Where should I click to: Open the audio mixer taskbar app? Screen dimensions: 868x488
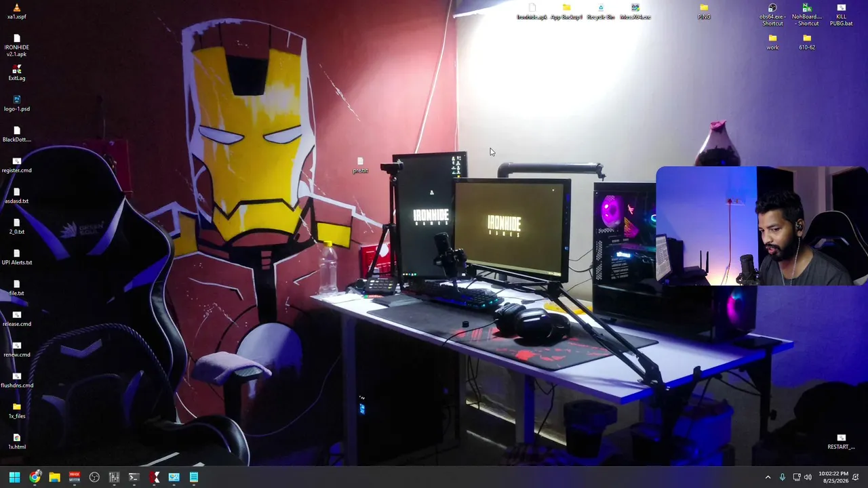114,477
